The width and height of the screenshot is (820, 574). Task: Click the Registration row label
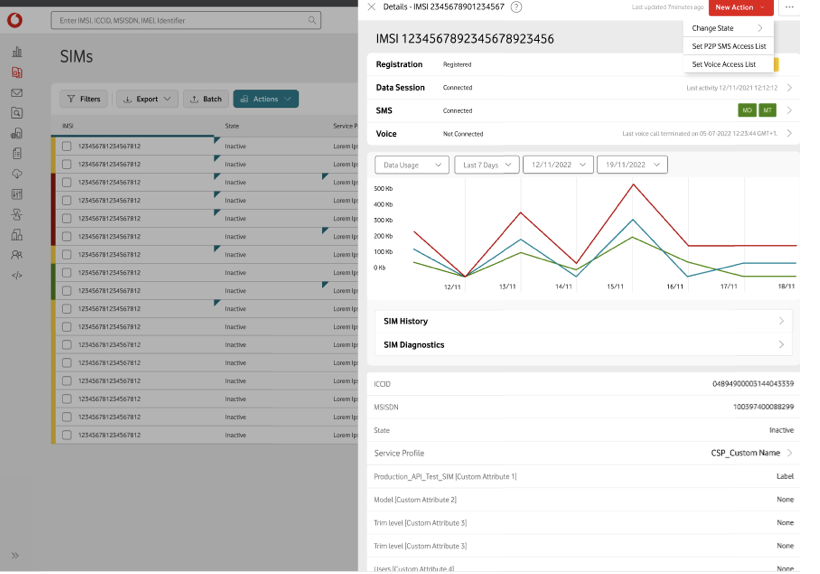(x=399, y=64)
